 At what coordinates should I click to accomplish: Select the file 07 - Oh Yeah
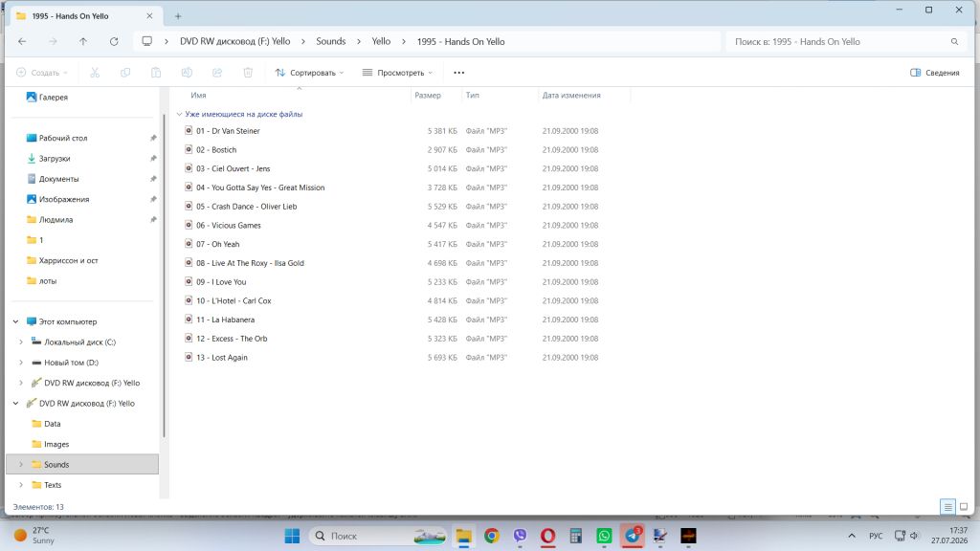pos(217,244)
